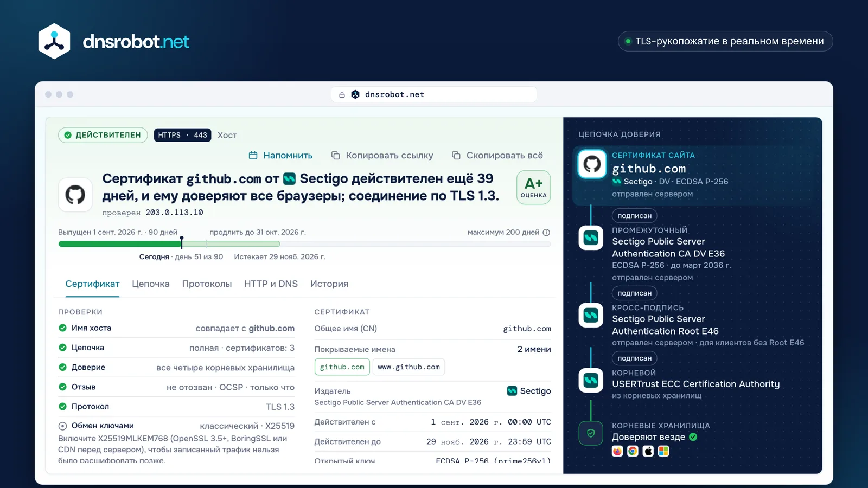Screen dimensions: 868x488
Task: Click the value '2 имени'
Action: (534, 349)
